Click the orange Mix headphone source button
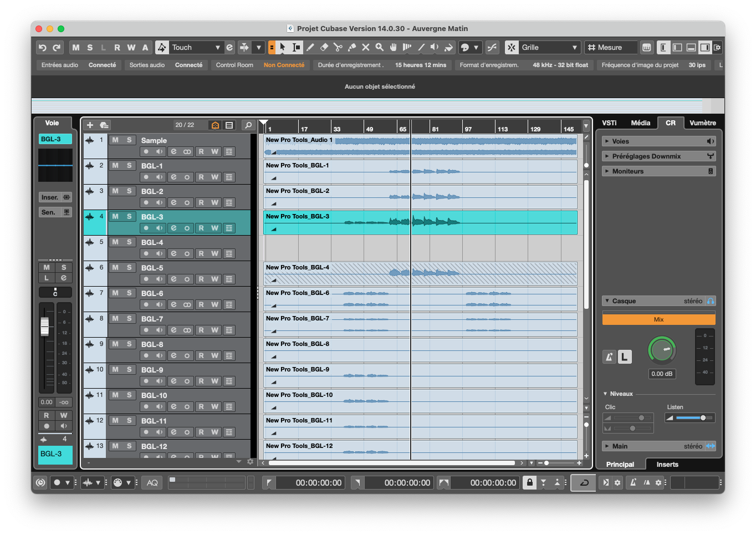The width and height of the screenshot is (756, 535). coord(658,319)
